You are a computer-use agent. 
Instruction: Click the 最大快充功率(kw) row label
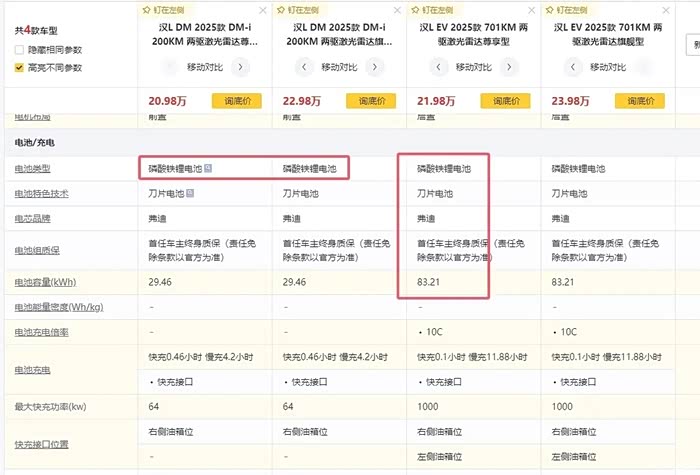click(x=50, y=407)
